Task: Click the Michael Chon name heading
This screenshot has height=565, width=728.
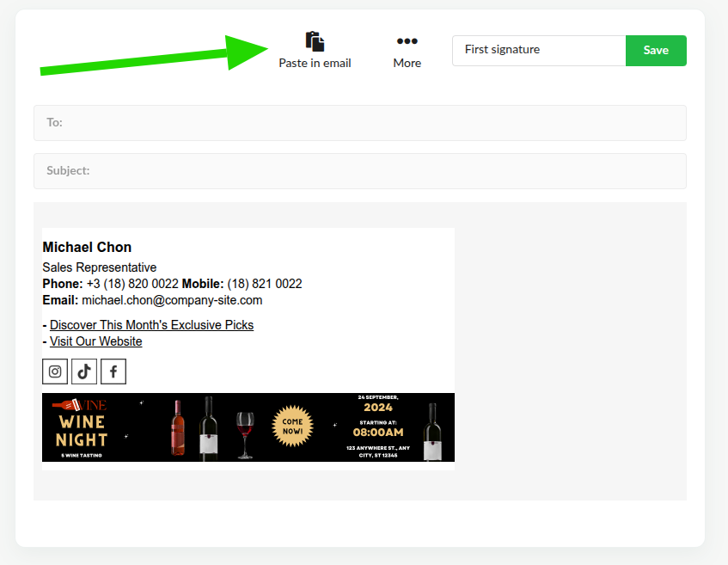Action: pos(87,248)
